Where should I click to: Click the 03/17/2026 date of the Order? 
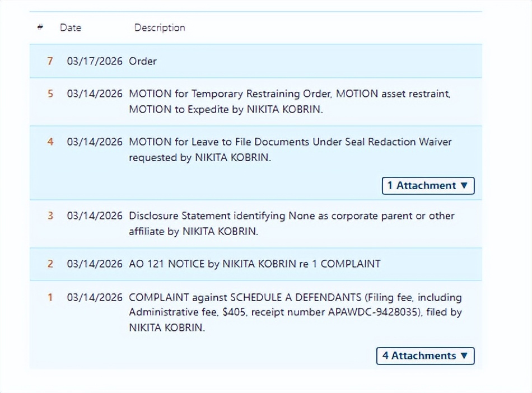click(95, 61)
